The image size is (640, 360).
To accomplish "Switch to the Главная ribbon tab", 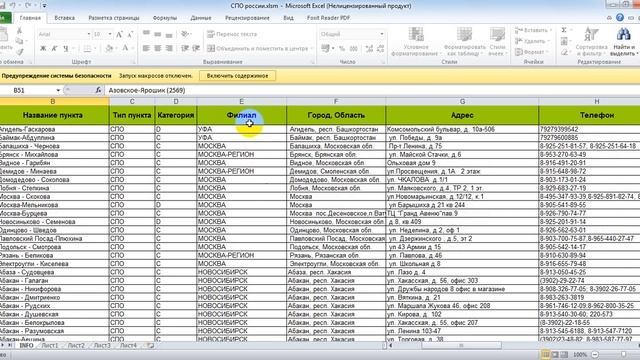I will point(30,18).
